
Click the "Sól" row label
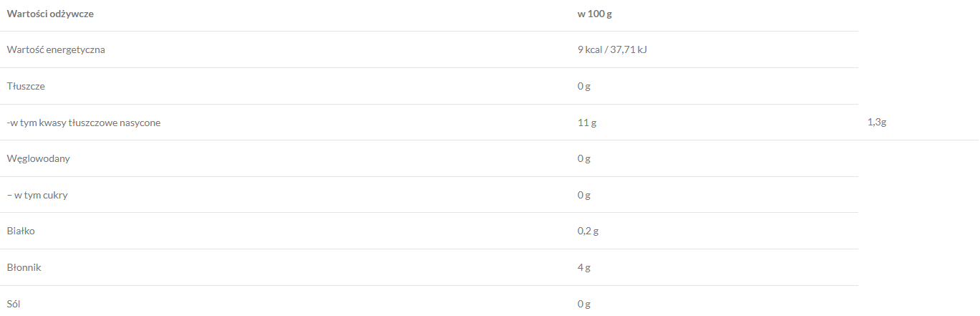14,304
